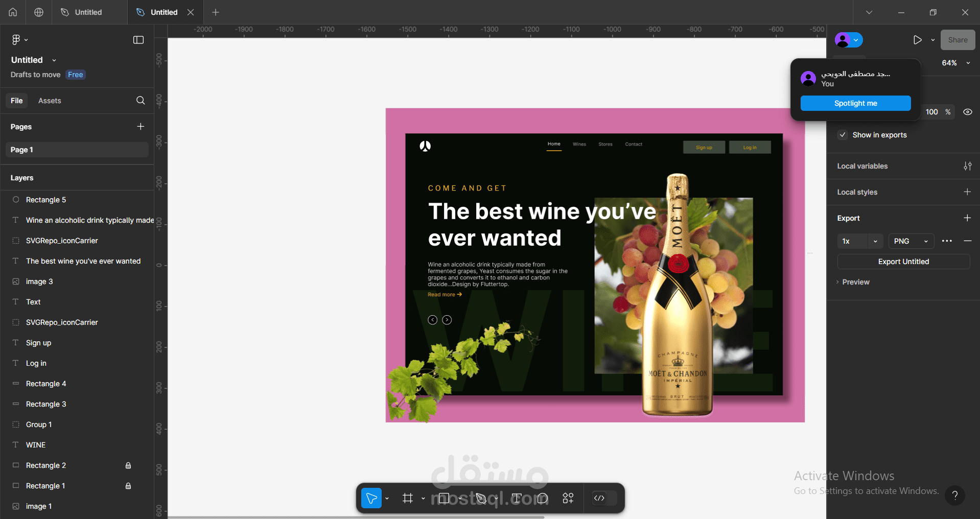The width and height of the screenshot is (980, 519).
Task: Click the opacity 100 input field
Action: pyautogui.click(x=932, y=112)
